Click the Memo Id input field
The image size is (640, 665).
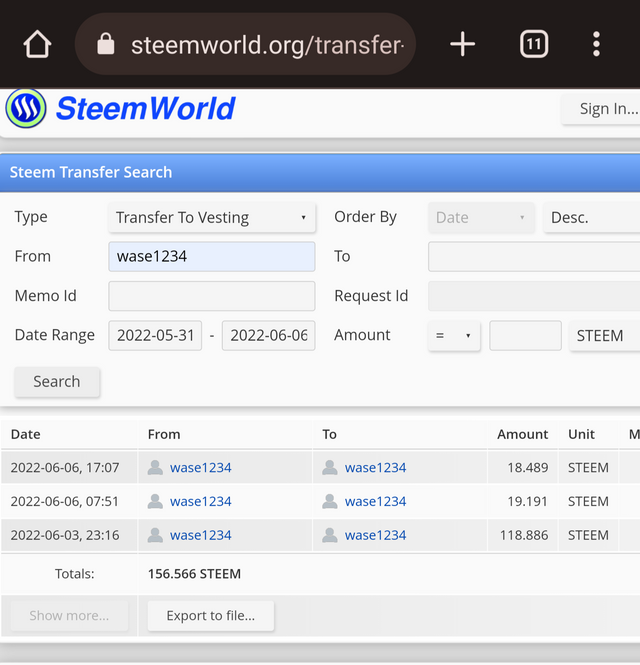tap(212, 296)
